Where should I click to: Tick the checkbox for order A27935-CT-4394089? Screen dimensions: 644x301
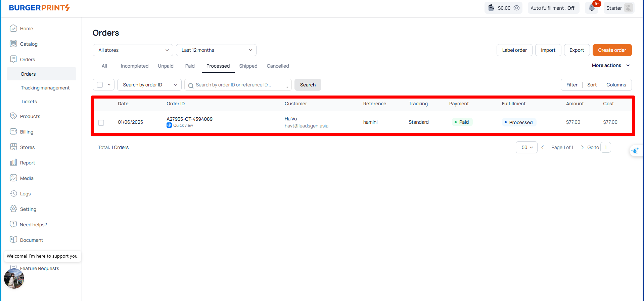[101, 123]
